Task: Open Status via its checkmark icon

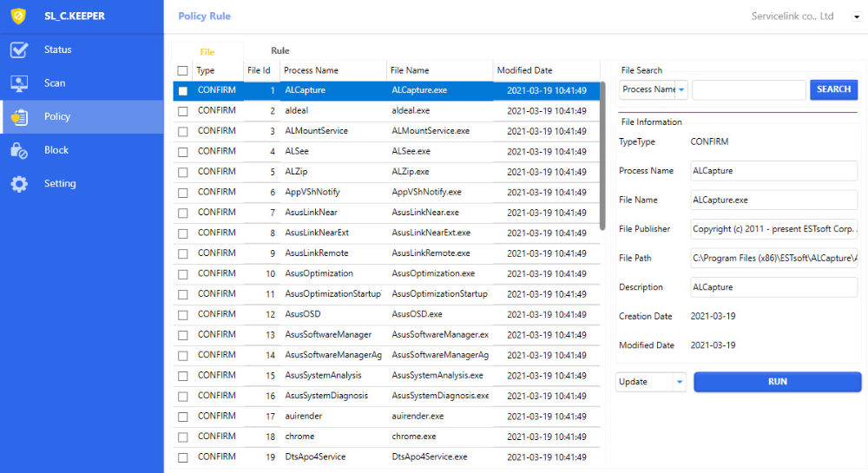Action: pyautogui.click(x=19, y=50)
